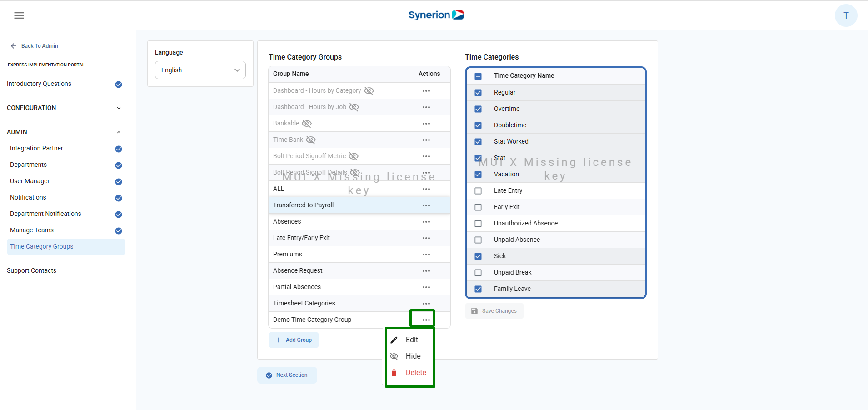Image resolution: width=868 pixels, height=410 pixels.
Task: Click the checkmark beside Manage Teams
Action: coord(119,231)
